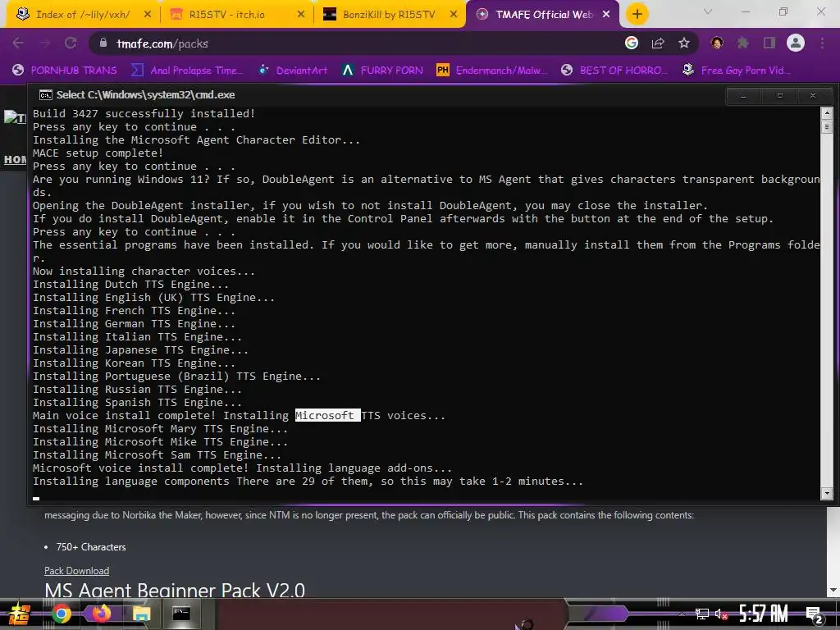Click the site lock icon in address bar
The width and height of the screenshot is (840, 630).
pos(103,43)
